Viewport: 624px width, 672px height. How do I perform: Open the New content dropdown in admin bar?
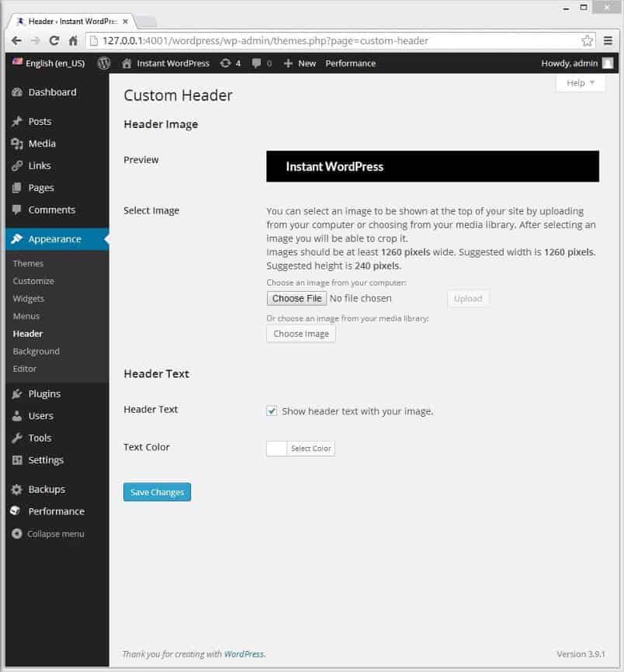300,64
